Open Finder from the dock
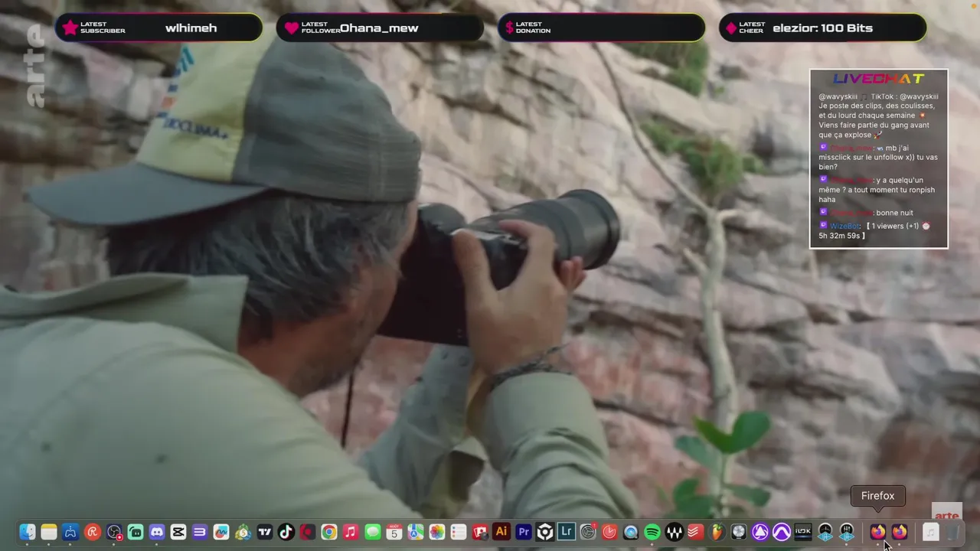 coord(28,532)
